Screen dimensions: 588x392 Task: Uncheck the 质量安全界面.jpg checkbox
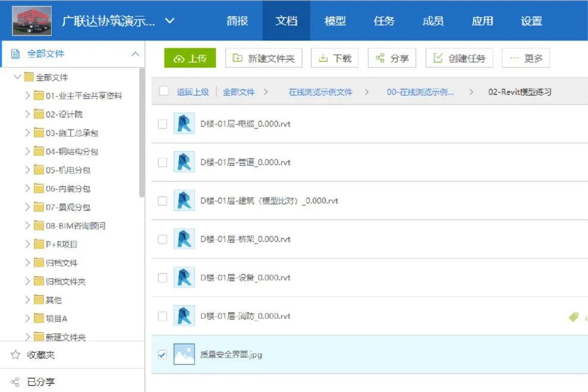coord(162,355)
